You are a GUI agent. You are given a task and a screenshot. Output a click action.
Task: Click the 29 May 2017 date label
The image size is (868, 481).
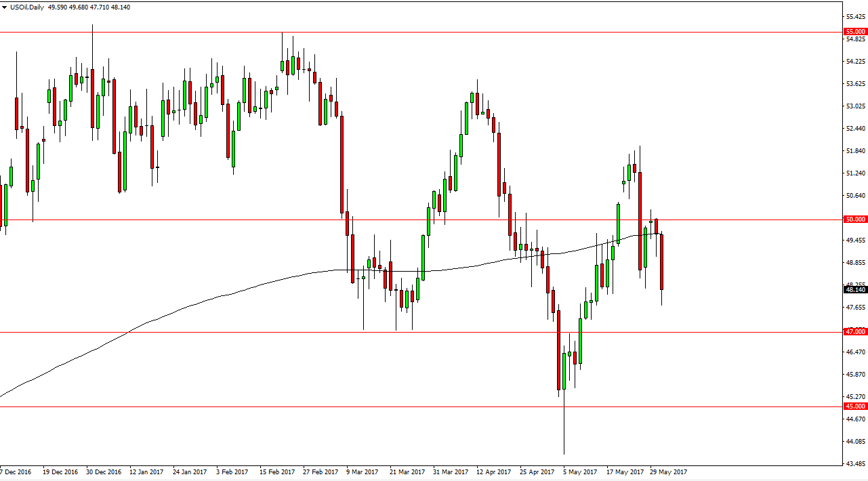pyautogui.click(x=667, y=472)
